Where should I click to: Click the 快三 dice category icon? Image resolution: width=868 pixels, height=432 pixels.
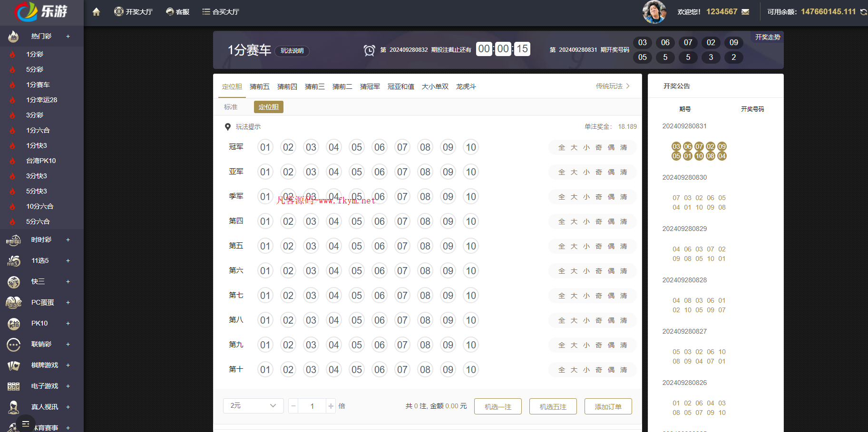click(x=14, y=282)
